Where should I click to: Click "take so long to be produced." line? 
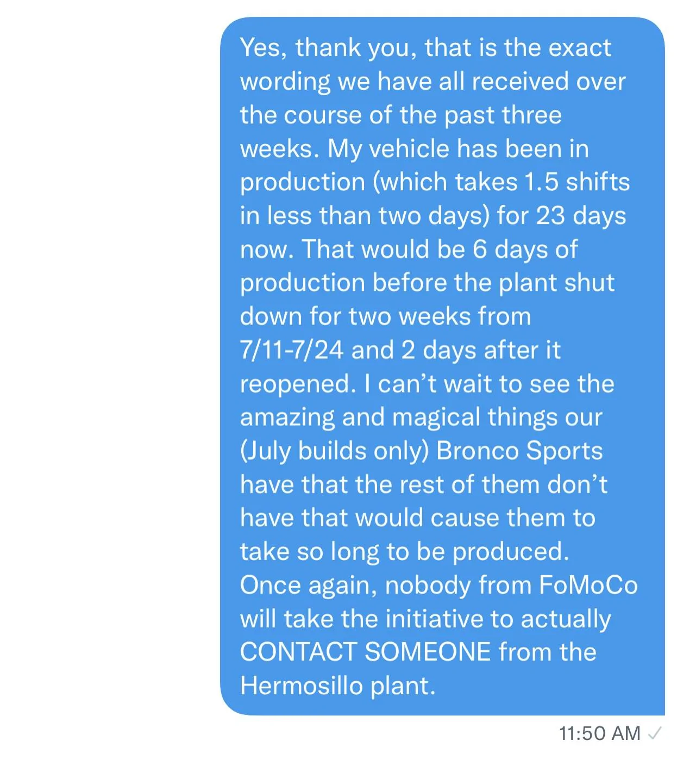[x=404, y=551]
